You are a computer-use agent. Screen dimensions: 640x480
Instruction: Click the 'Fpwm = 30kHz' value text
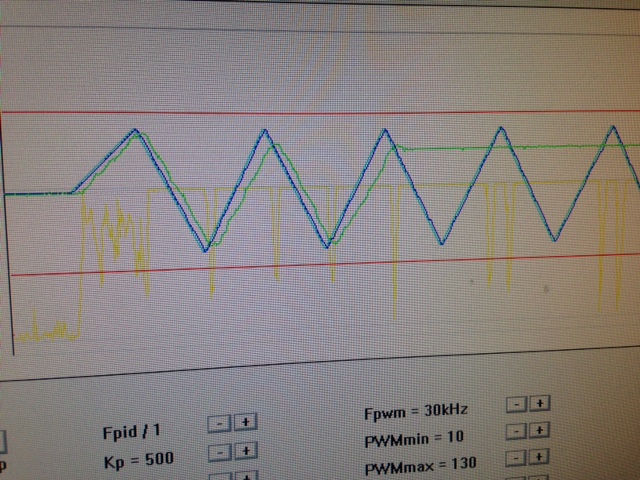click(x=416, y=411)
